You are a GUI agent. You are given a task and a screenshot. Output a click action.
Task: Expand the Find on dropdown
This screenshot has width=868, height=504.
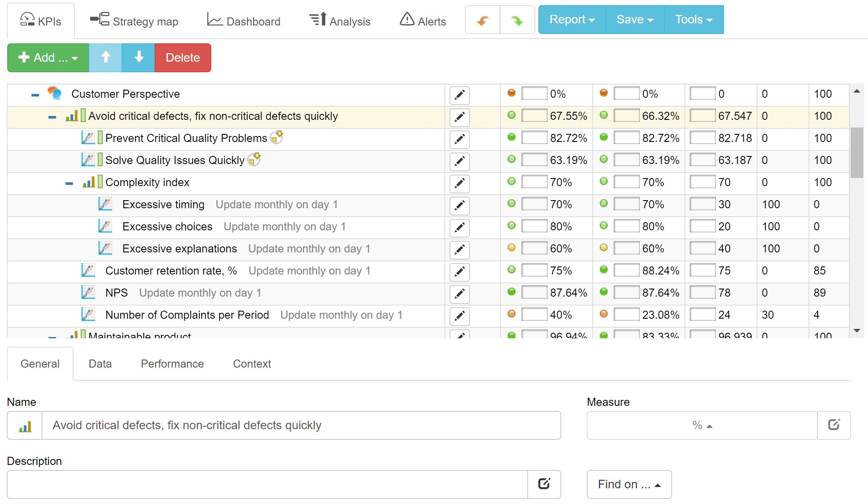[629, 484]
